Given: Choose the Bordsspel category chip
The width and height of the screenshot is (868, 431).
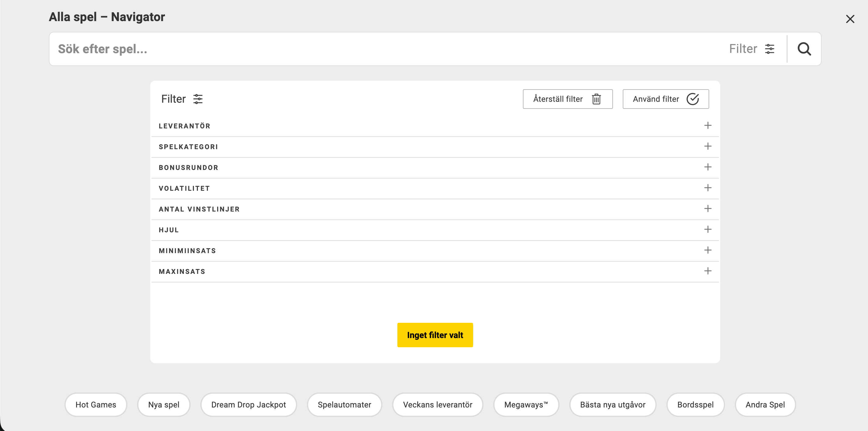Looking at the screenshot, I should pos(695,404).
